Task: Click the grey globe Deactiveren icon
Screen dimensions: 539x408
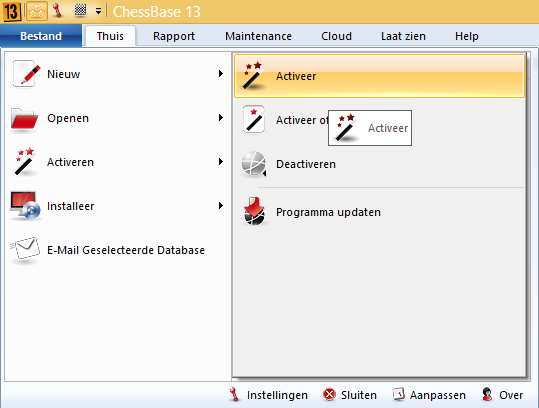Action: (x=254, y=164)
